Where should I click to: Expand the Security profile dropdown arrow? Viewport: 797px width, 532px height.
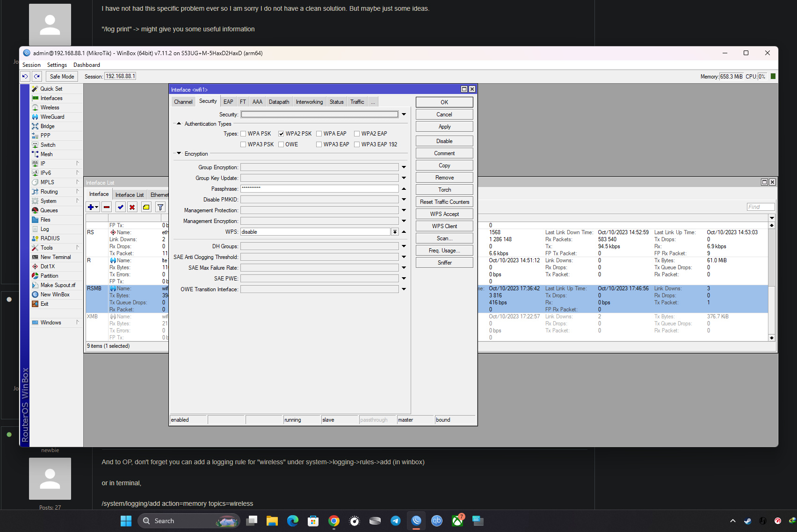[404, 115]
